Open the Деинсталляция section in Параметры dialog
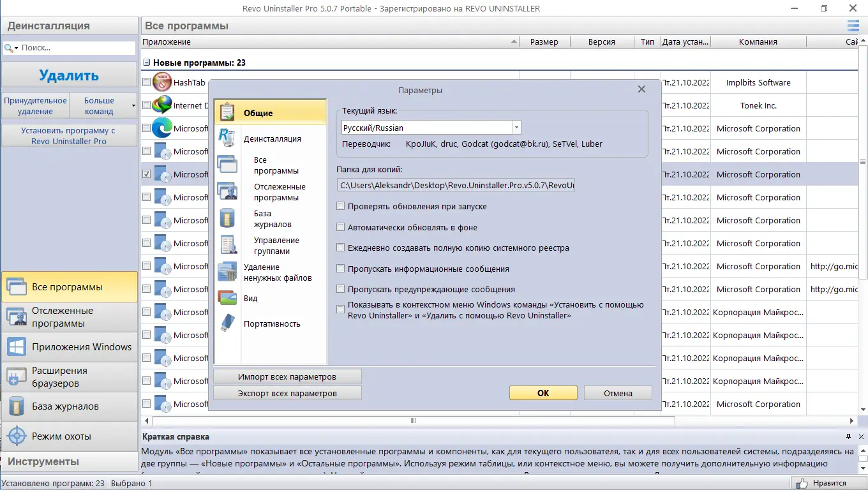Viewport: 868px width, 490px height. (272, 138)
